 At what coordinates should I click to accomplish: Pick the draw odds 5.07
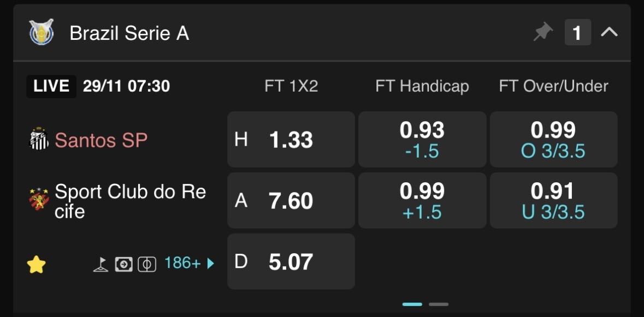pos(291,262)
